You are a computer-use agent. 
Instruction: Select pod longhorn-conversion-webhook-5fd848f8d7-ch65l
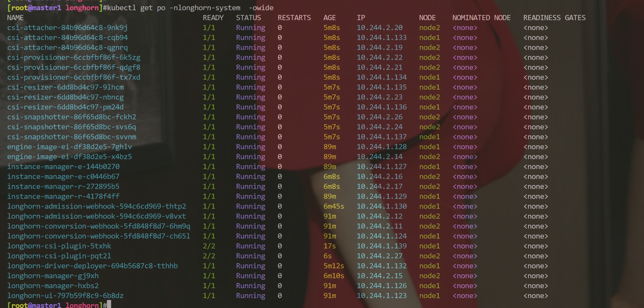click(99, 236)
